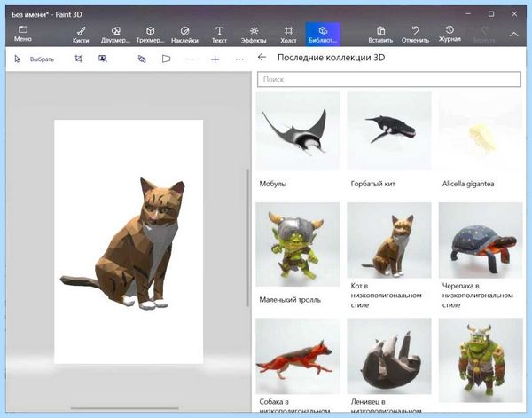532x418 pixels.
Task: Click the mixed reality flag icon
Action: tap(166, 59)
